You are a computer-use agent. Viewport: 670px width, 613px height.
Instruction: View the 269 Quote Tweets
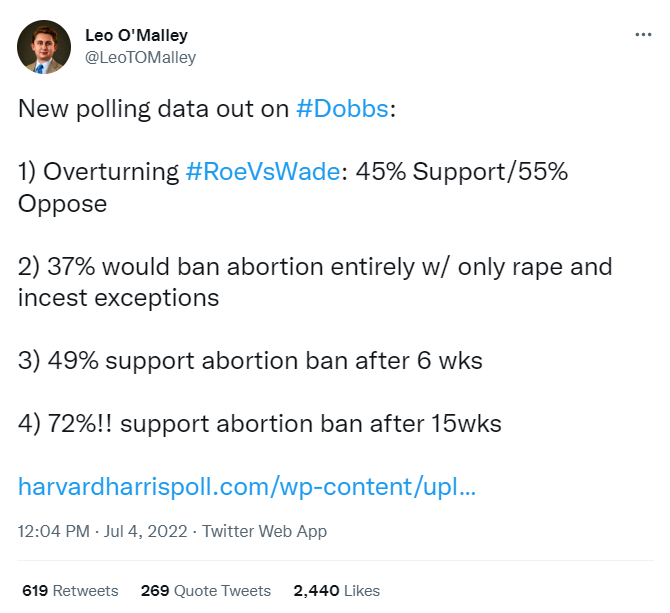pos(205,590)
